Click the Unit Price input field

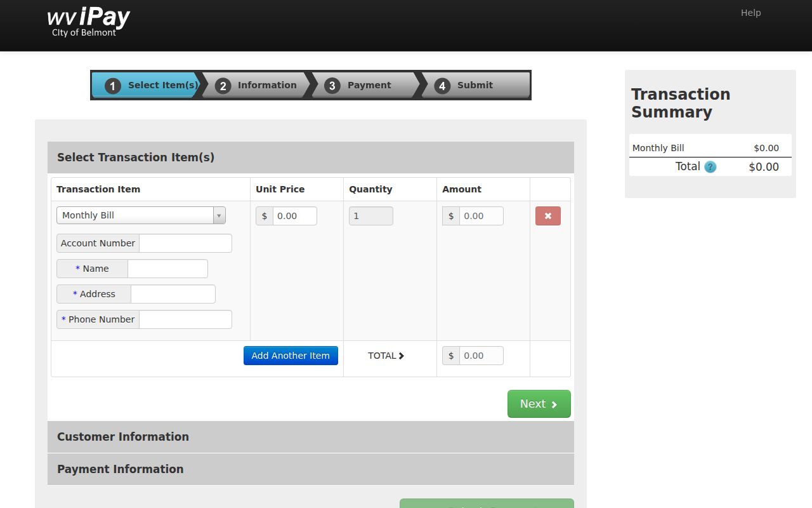(x=295, y=216)
